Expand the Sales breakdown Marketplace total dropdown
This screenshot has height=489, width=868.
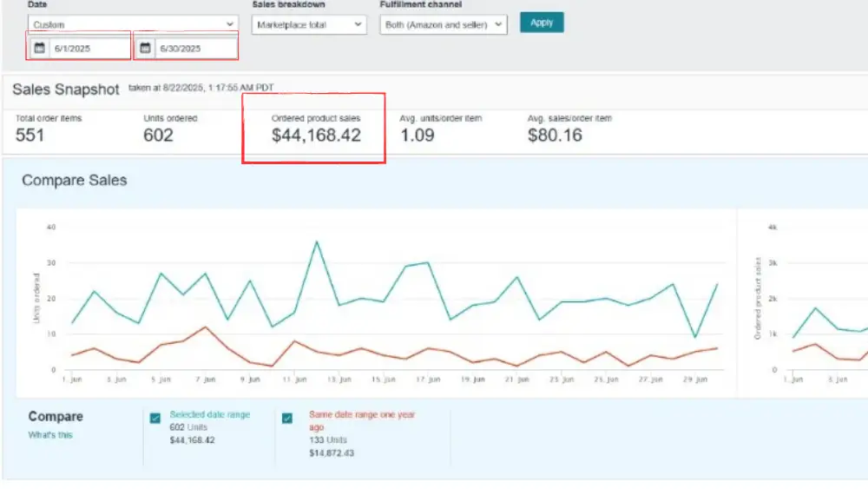click(310, 24)
